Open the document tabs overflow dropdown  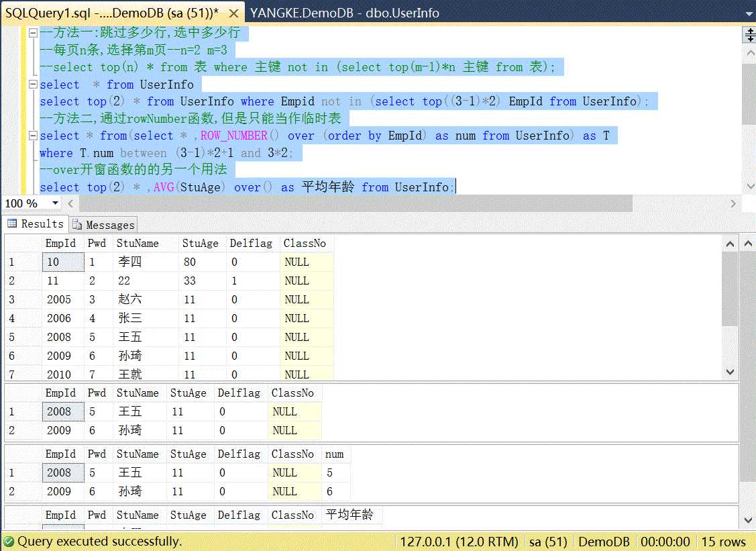pyautogui.click(x=749, y=15)
